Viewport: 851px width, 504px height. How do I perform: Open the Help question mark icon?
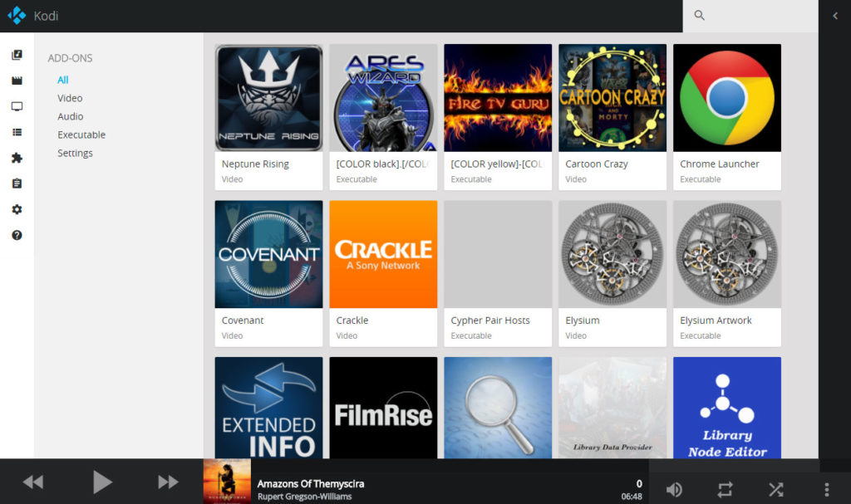(17, 233)
